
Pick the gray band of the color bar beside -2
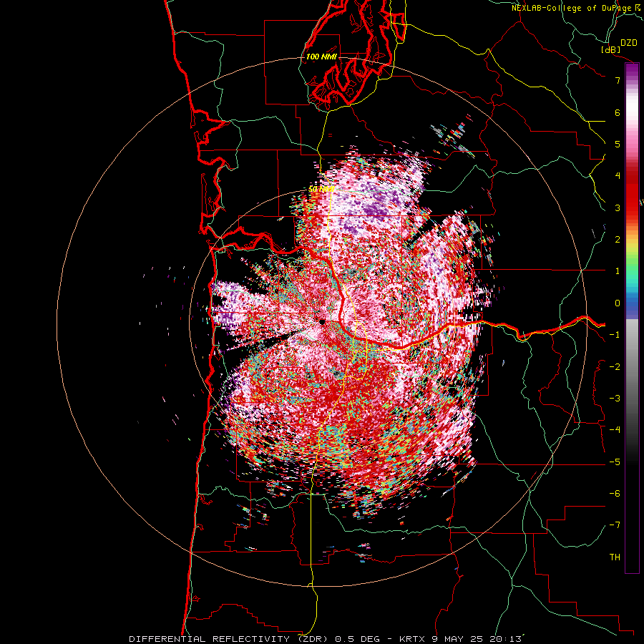(632, 366)
